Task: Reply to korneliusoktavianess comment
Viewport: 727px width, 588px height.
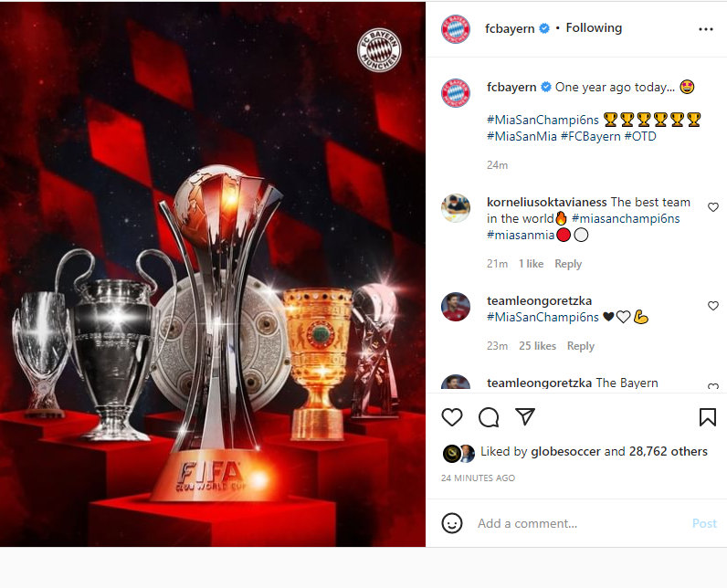Action: point(568,264)
